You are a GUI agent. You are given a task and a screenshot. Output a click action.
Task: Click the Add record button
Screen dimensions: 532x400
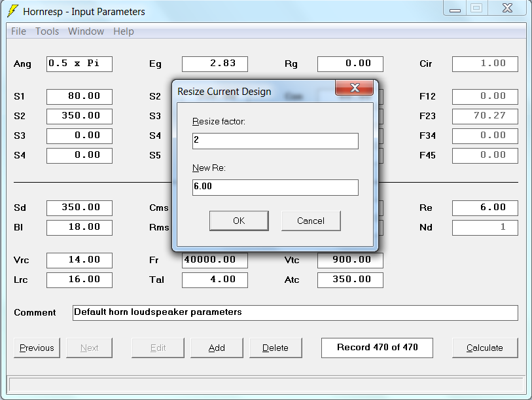217,348
